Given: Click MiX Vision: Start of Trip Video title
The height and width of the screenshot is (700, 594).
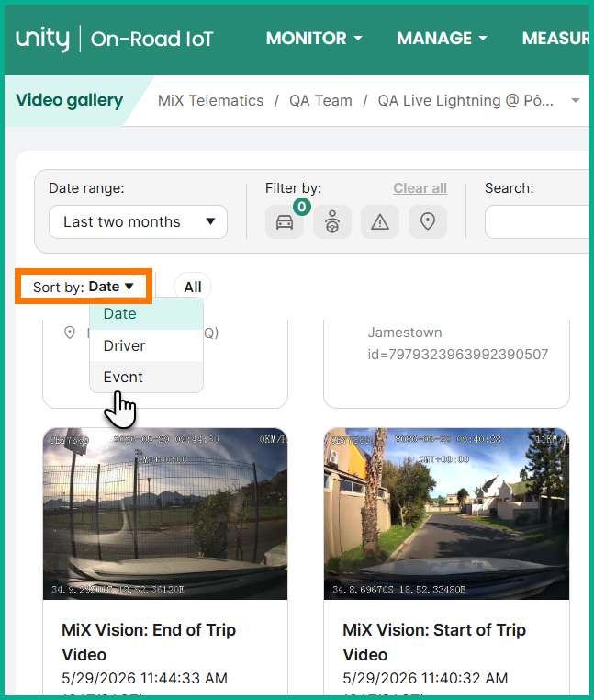Looking at the screenshot, I should click(434, 642).
